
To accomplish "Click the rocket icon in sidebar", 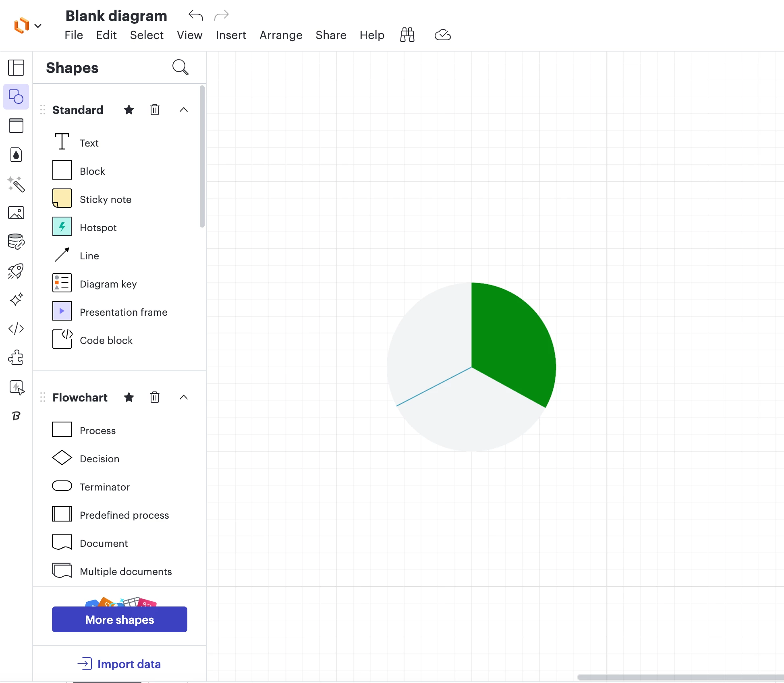I will pos(16,271).
